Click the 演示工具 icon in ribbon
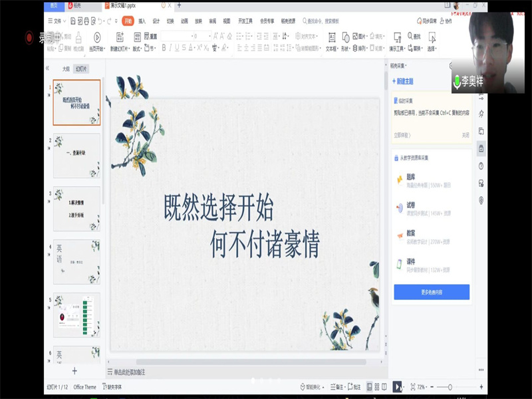The height and width of the screenshot is (399, 532). 397,37
